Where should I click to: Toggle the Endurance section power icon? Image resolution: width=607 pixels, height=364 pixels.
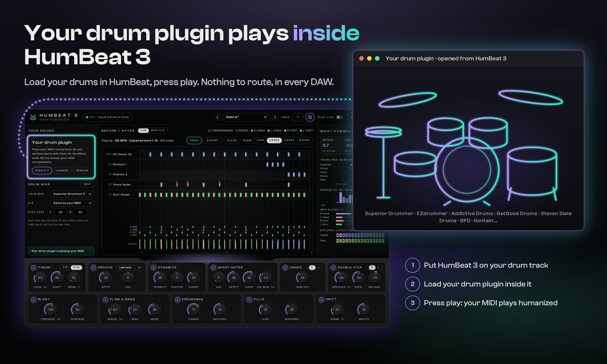[177, 299]
